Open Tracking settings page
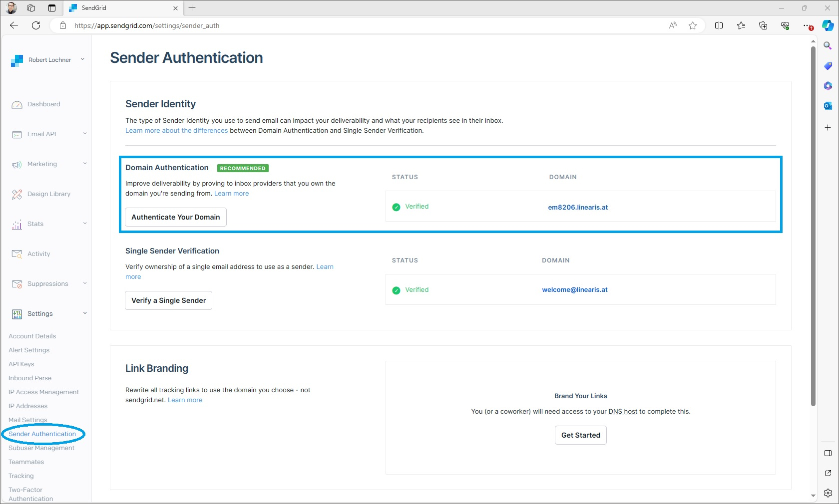This screenshot has width=839, height=504. pyautogui.click(x=21, y=476)
